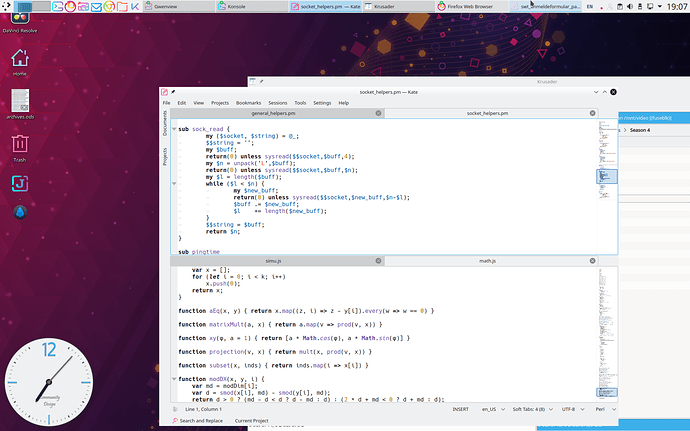
Task: Switch the EN keyboard layout indicator
Action: pos(590,7)
